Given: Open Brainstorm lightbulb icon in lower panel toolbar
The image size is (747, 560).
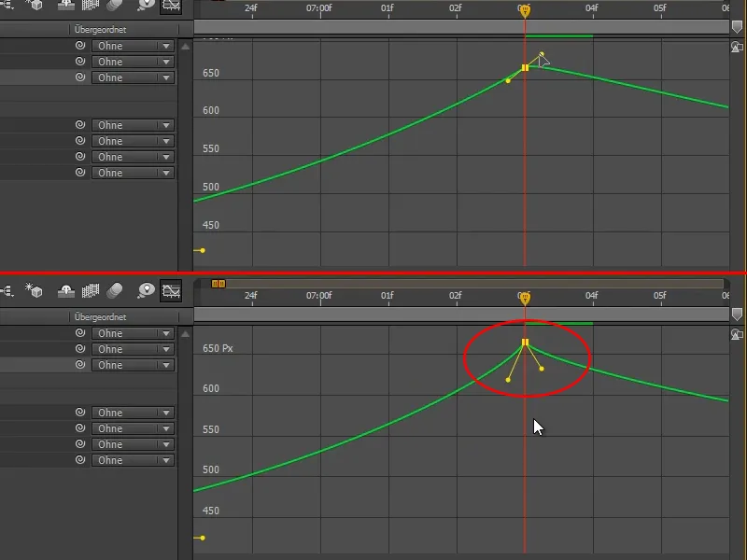Looking at the screenshot, I should tap(146, 290).
